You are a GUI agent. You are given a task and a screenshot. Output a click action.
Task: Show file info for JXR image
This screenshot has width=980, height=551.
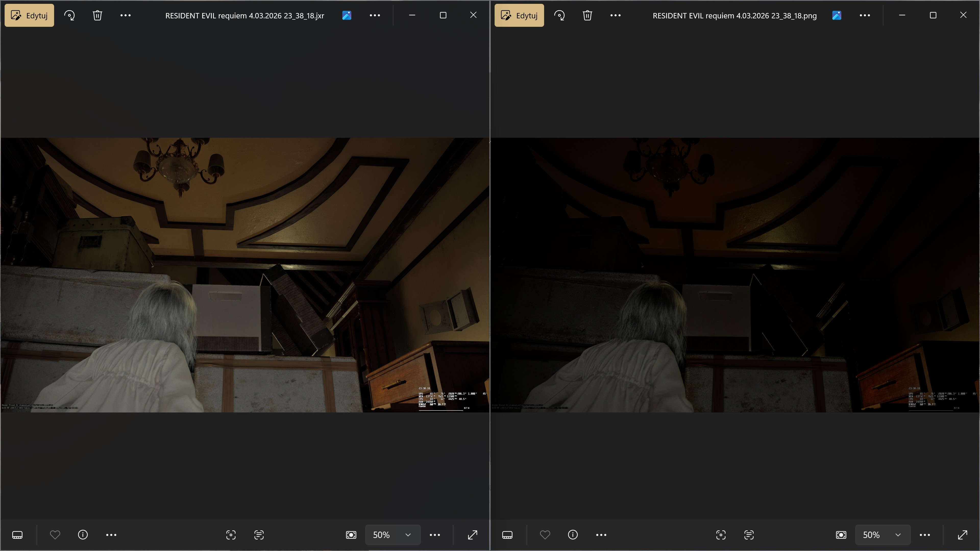pos(83,535)
